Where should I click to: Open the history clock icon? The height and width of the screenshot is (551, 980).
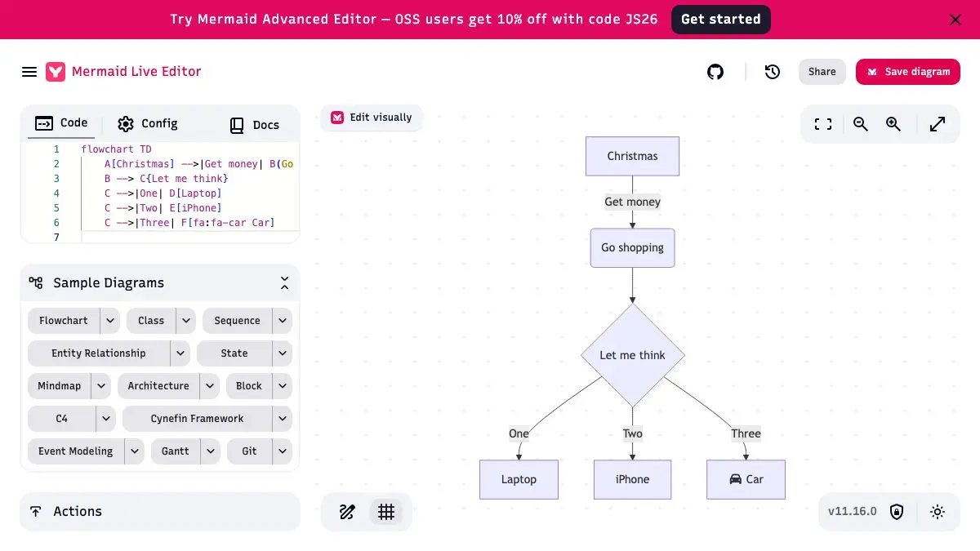773,72
